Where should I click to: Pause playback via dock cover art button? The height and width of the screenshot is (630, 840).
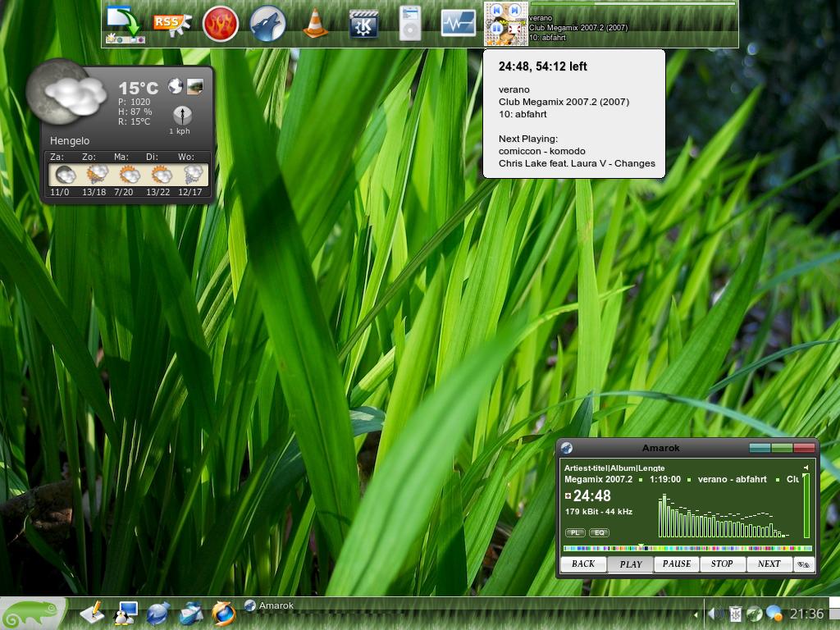496,29
